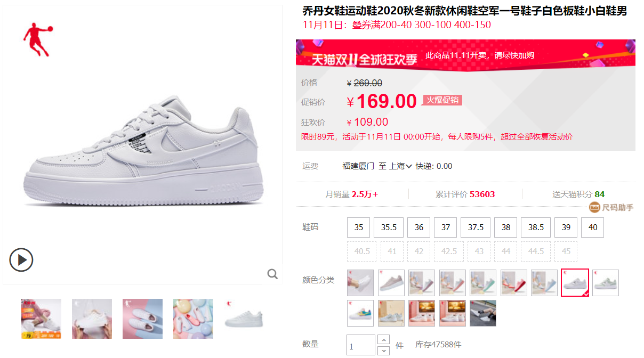Expand the 上海 destination dropdown
644x358 pixels.
pos(400,166)
